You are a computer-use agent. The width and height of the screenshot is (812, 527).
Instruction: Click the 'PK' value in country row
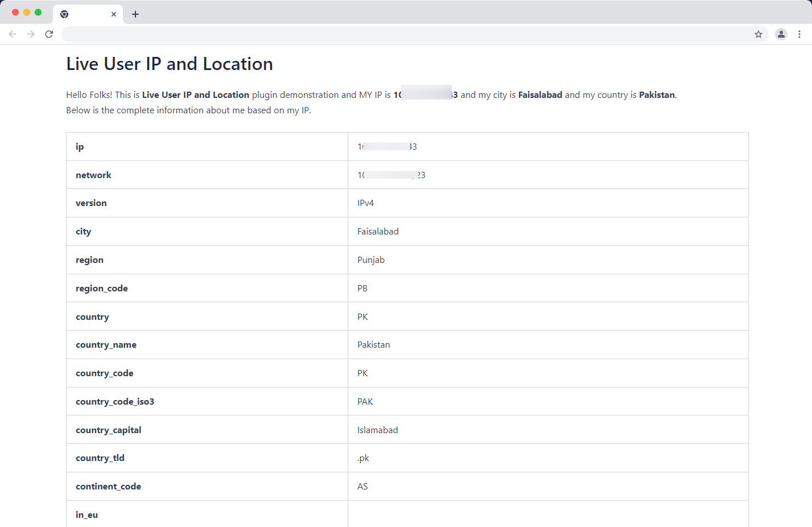(362, 317)
